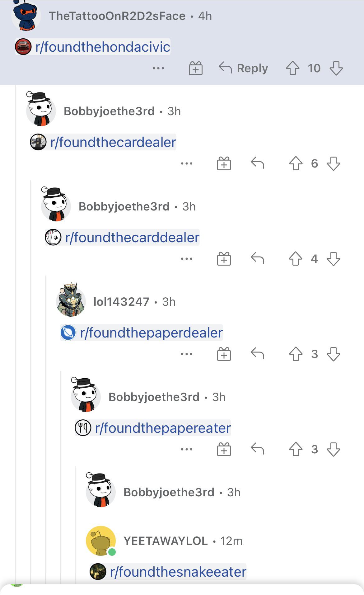View lol143247's avatar profile

click(x=71, y=300)
